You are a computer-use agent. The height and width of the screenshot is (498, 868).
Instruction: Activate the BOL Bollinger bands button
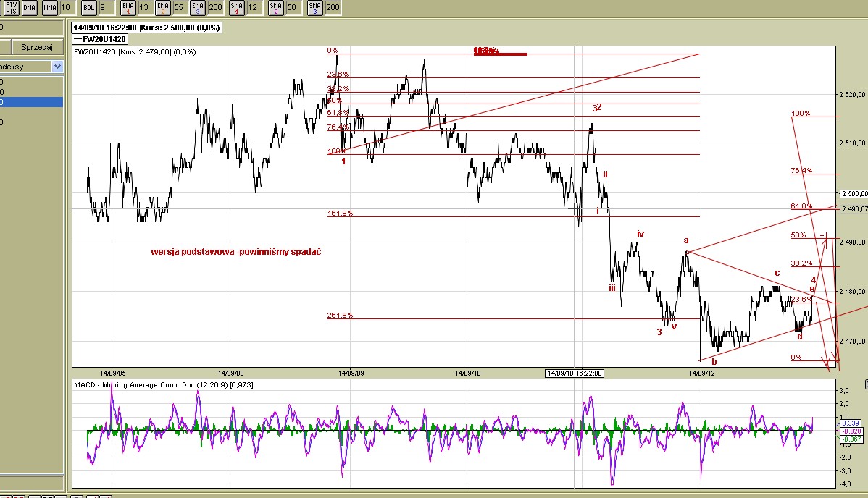(88, 8)
